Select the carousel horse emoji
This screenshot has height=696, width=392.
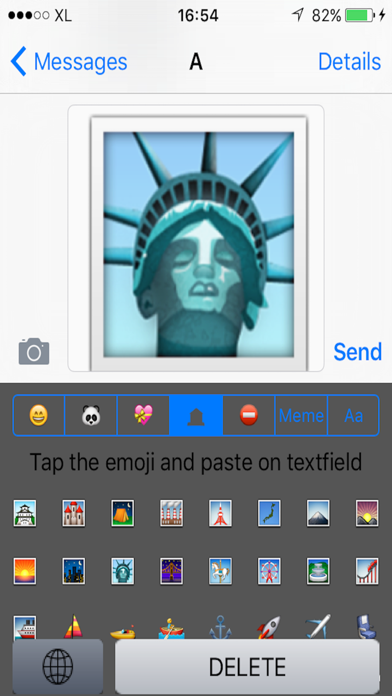pyautogui.click(x=220, y=571)
